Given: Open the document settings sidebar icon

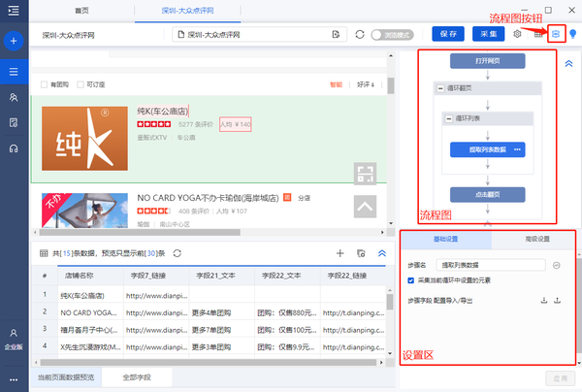Looking at the screenshot, I should tap(14, 122).
